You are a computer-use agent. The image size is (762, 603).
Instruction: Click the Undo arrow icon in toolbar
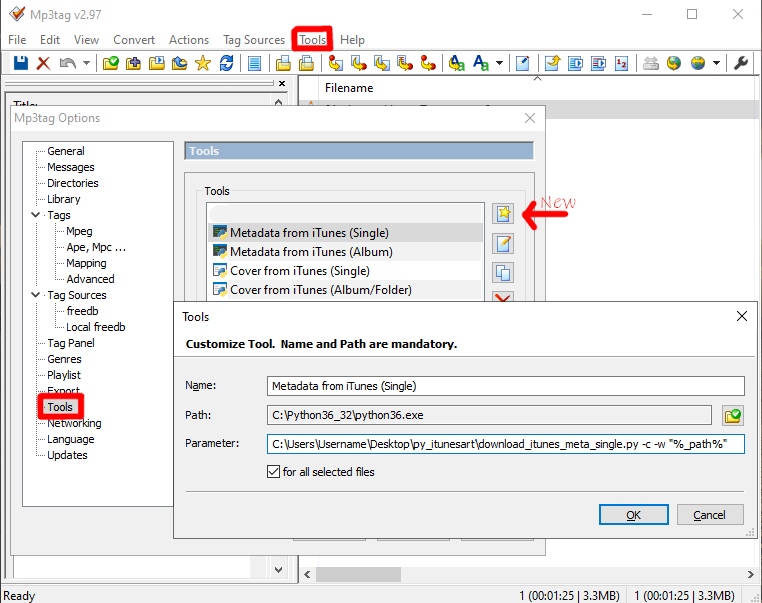click(x=67, y=63)
